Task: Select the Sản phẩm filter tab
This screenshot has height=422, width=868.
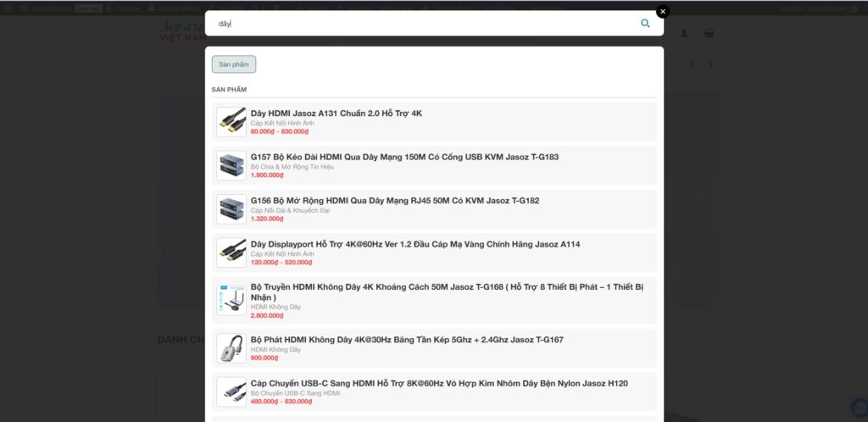Action: pos(234,64)
